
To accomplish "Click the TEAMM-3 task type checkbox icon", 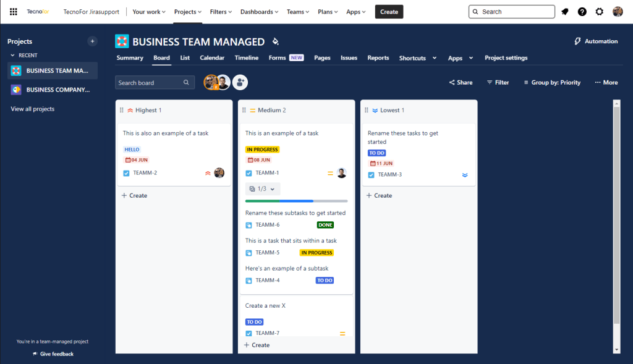I will (x=371, y=175).
